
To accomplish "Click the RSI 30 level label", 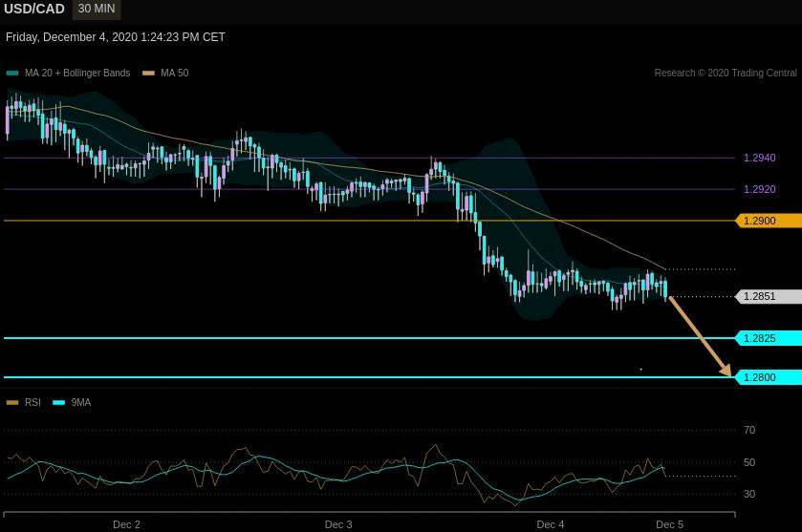I will click(749, 494).
